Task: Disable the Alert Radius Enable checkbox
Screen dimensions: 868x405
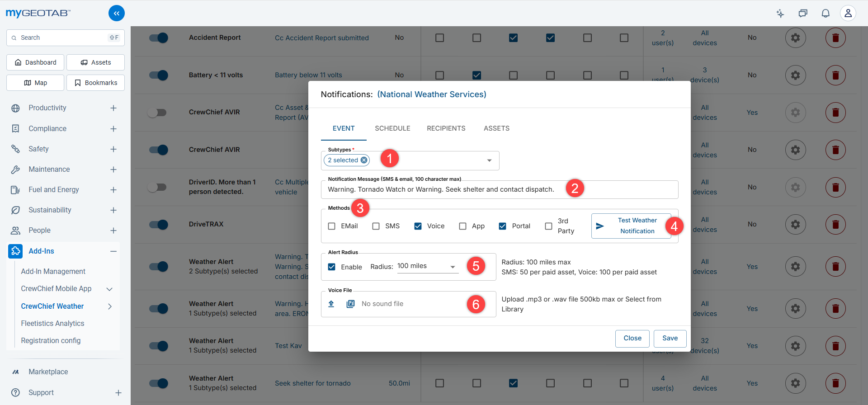Action: tap(332, 267)
